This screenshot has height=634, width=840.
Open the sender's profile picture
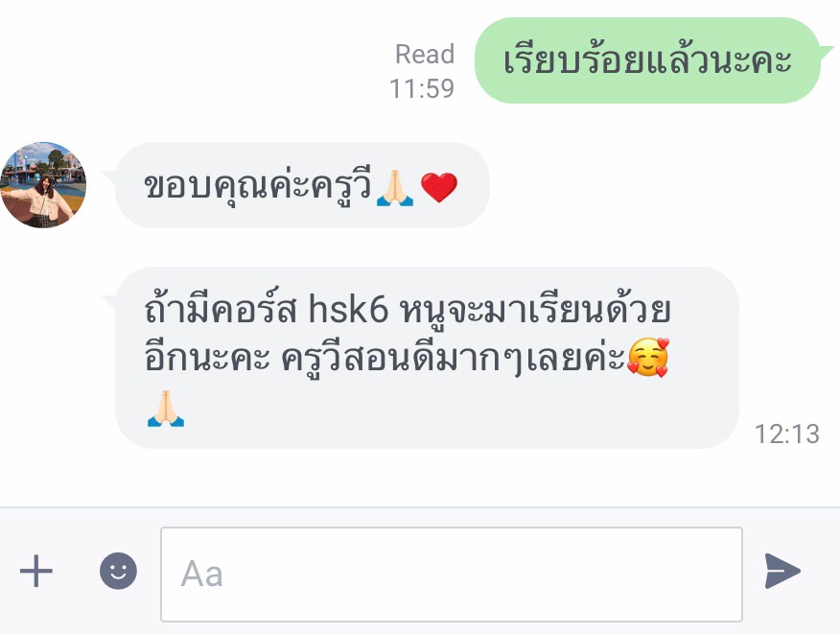[x=43, y=185]
